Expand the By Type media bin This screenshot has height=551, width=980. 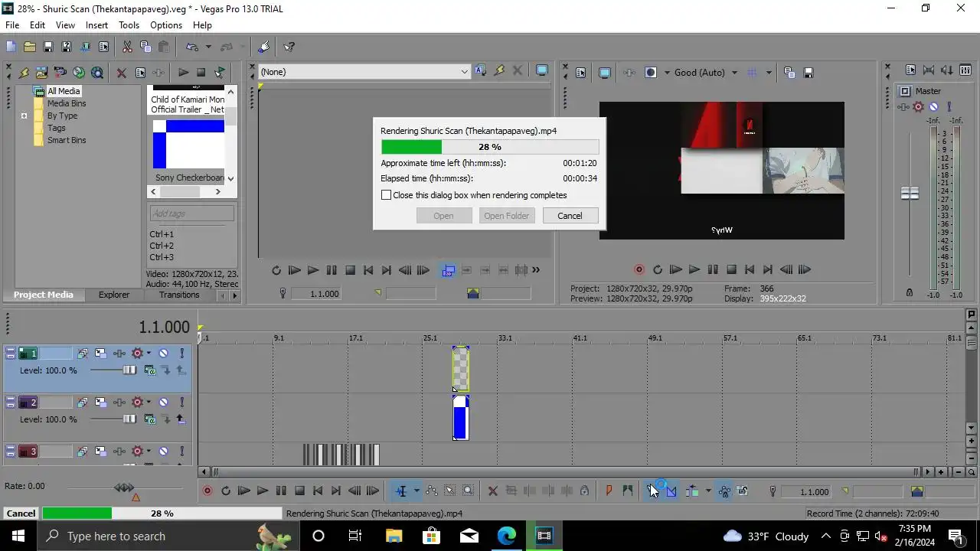tap(24, 116)
